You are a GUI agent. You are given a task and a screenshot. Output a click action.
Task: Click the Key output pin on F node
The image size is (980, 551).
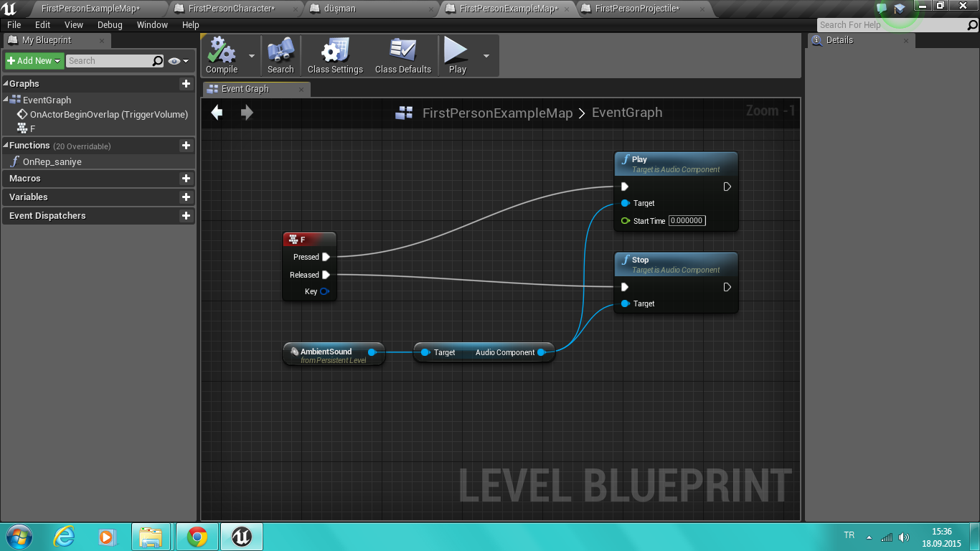pyautogui.click(x=324, y=291)
